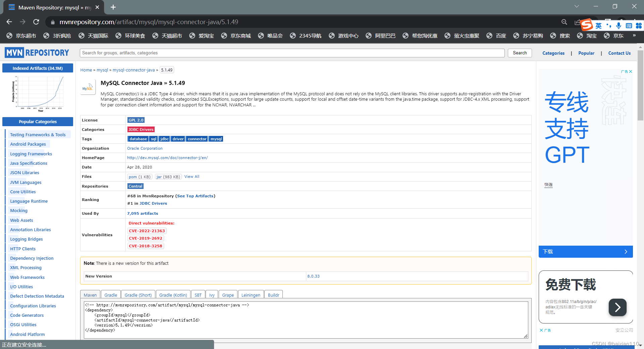Go back to the previous browser page
The image size is (644, 349).
click(9, 22)
